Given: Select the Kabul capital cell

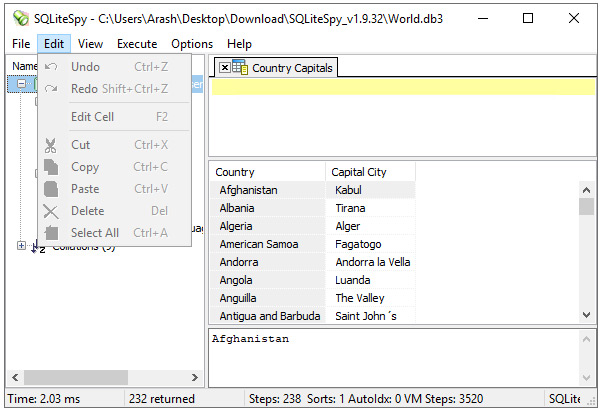Looking at the screenshot, I should coord(370,190).
